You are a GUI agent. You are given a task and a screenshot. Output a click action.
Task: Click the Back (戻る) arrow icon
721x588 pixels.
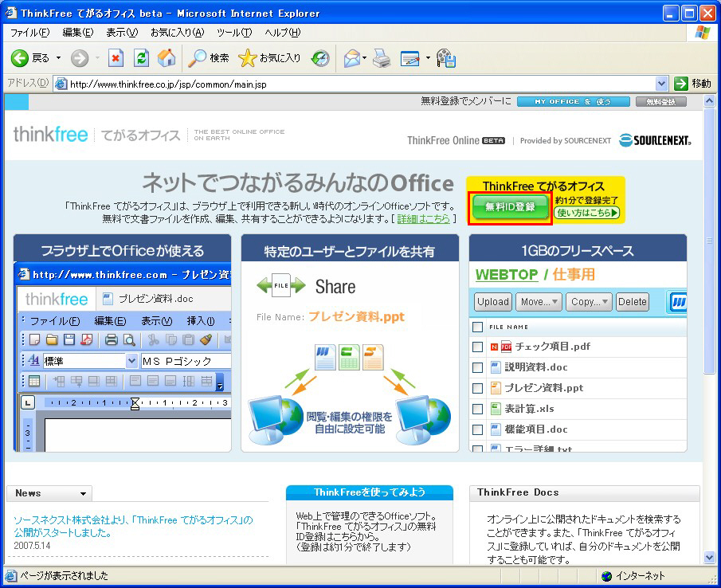tap(20, 58)
